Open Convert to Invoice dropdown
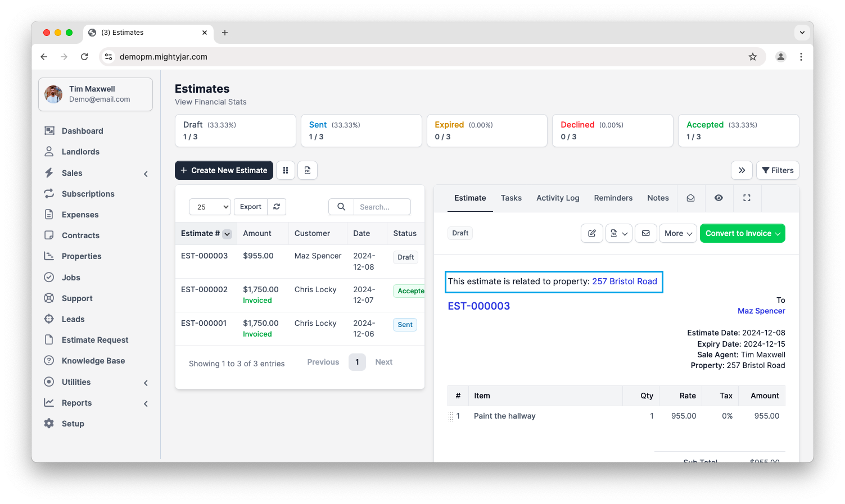 (x=743, y=233)
